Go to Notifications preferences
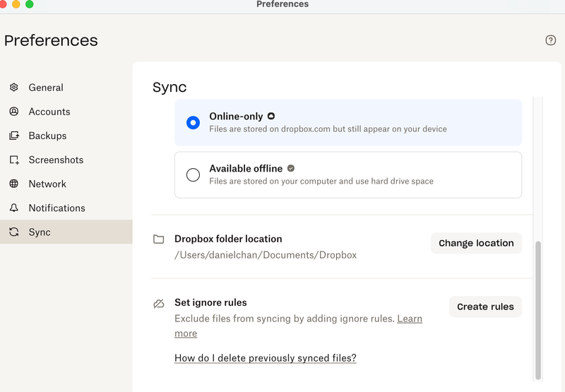This screenshot has height=392, width=565. click(x=56, y=208)
